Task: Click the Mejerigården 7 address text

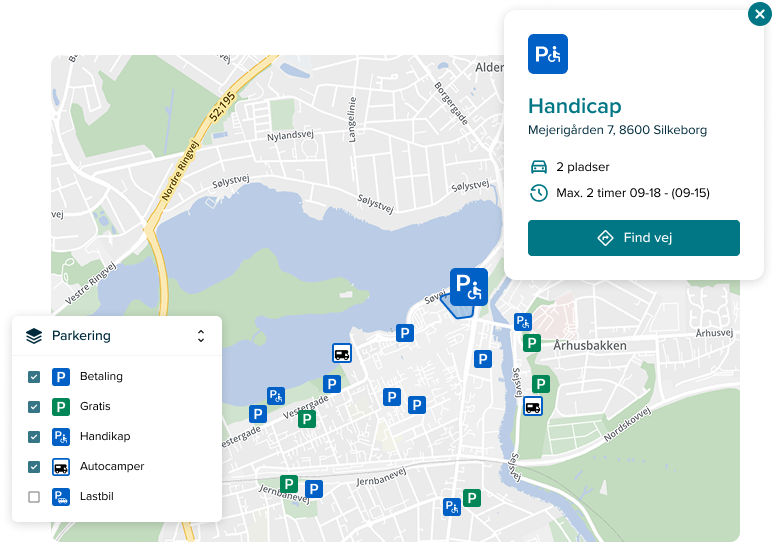Action: [x=617, y=130]
